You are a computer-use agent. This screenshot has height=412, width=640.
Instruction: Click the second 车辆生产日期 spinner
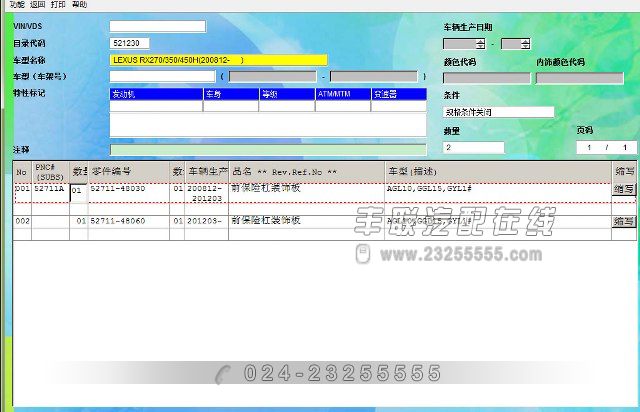click(x=516, y=44)
